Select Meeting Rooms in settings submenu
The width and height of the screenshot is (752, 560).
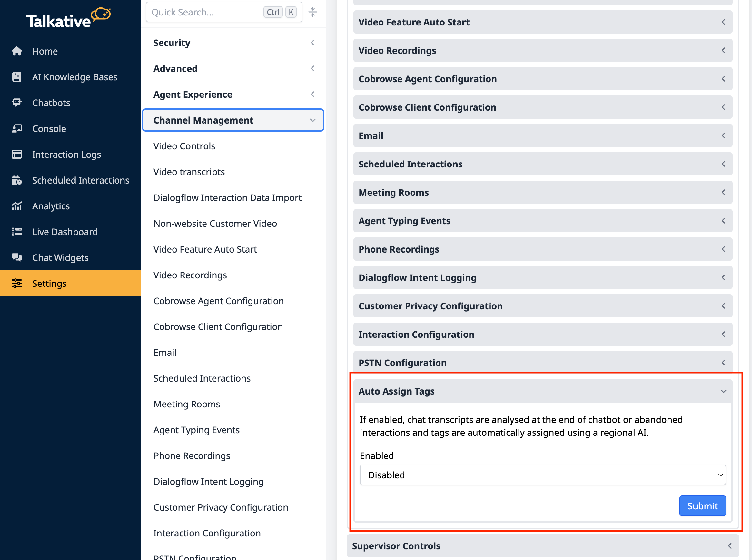187,404
